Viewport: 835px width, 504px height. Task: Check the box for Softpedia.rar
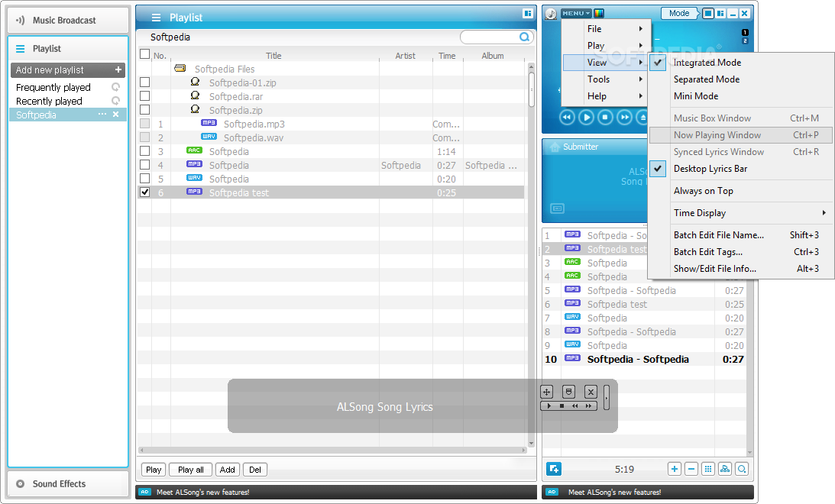[x=145, y=95]
